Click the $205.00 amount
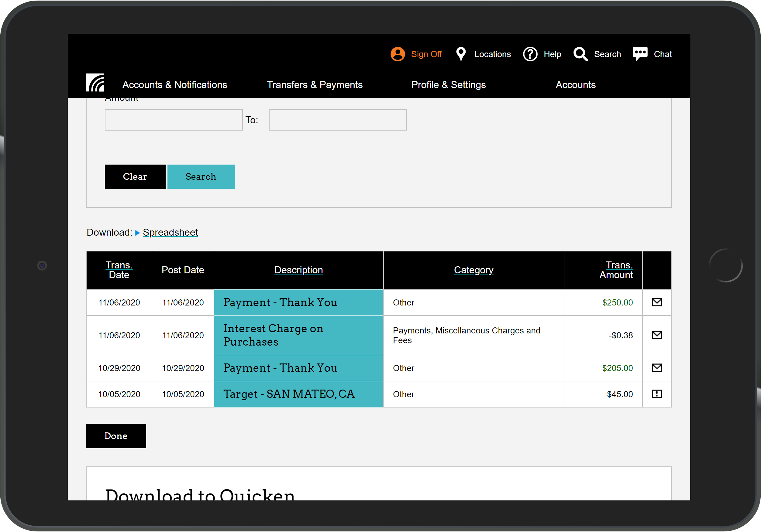761x532 pixels. tap(617, 368)
